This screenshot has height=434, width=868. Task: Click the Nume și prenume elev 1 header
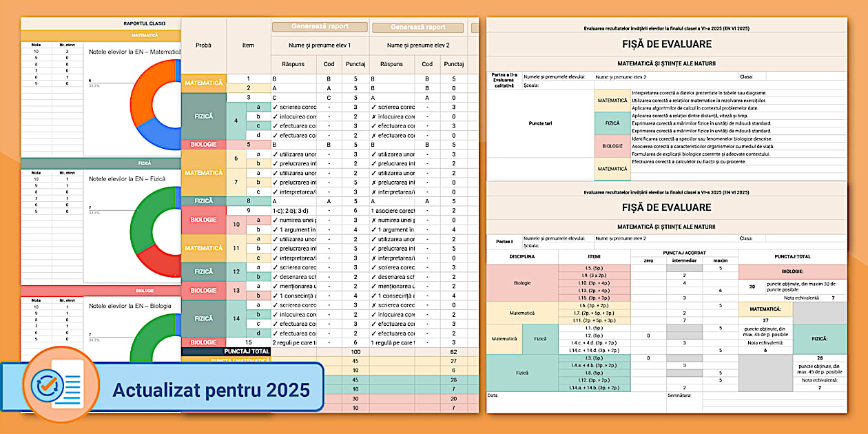click(320, 45)
